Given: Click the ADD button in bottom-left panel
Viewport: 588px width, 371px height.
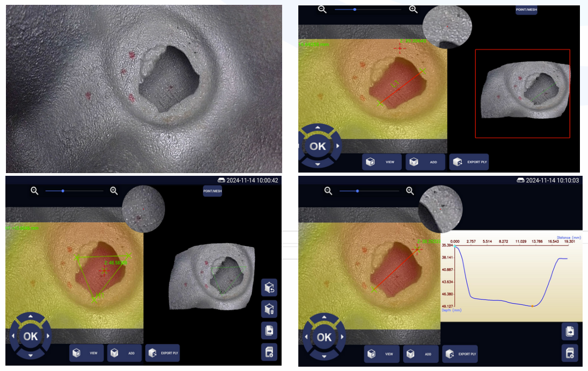Looking at the screenshot, I should pyautogui.click(x=125, y=353).
